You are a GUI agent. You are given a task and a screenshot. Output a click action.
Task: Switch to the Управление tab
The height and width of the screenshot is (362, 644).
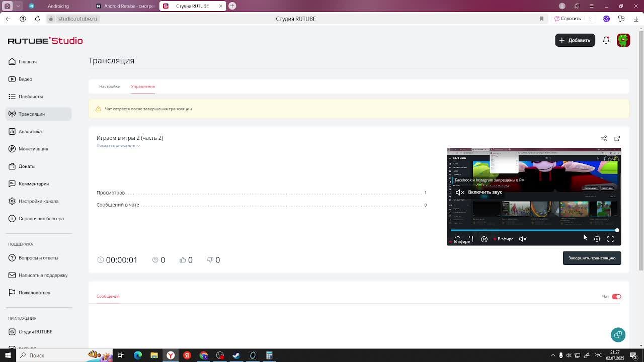tap(143, 86)
